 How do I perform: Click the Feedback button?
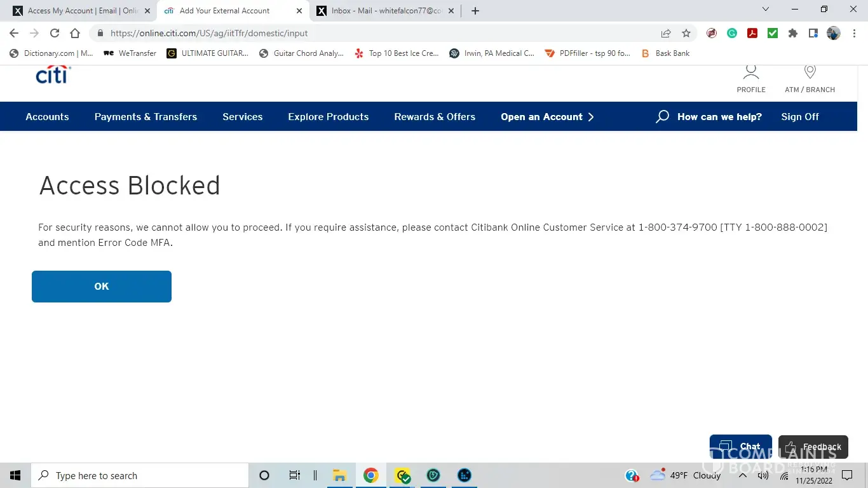[813, 447]
